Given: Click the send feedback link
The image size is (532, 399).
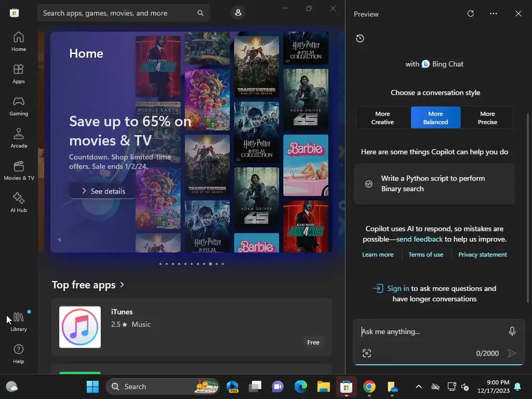Looking at the screenshot, I should [x=419, y=239].
